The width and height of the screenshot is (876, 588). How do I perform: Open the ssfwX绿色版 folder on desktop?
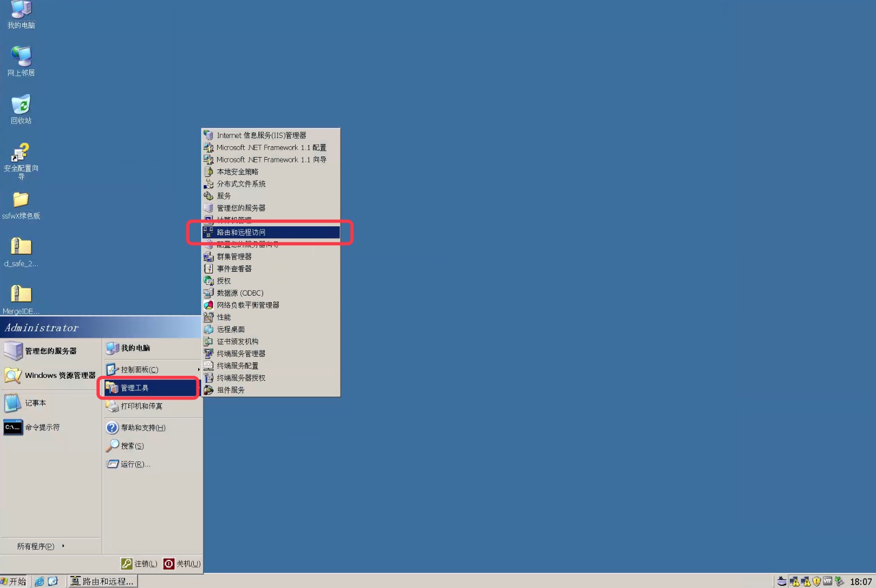pyautogui.click(x=21, y=206)
